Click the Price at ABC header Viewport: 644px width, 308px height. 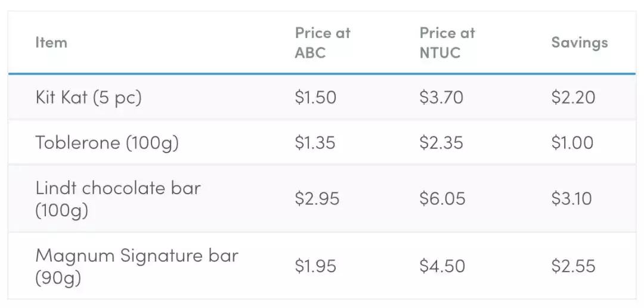pos(322,42)
